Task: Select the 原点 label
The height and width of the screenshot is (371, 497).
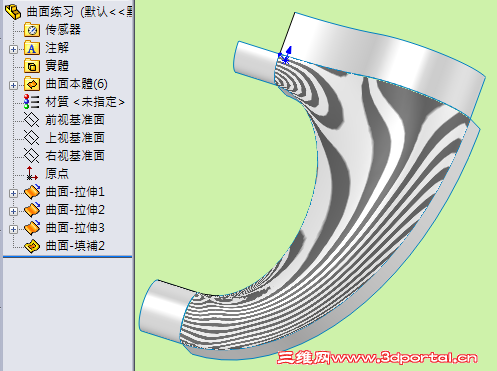Action: point(57,174)
